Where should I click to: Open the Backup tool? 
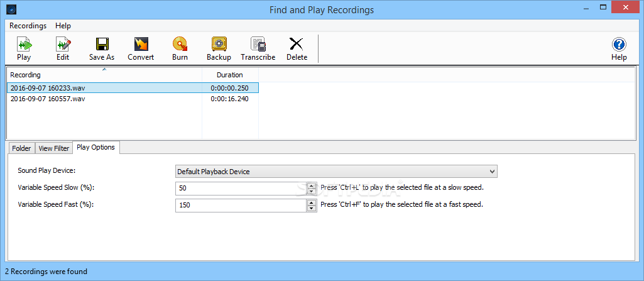(x=219, y=48)
